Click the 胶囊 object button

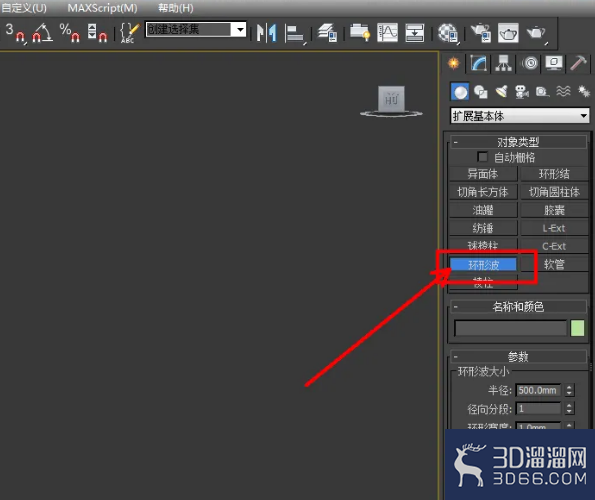click(x=554, y=210)
